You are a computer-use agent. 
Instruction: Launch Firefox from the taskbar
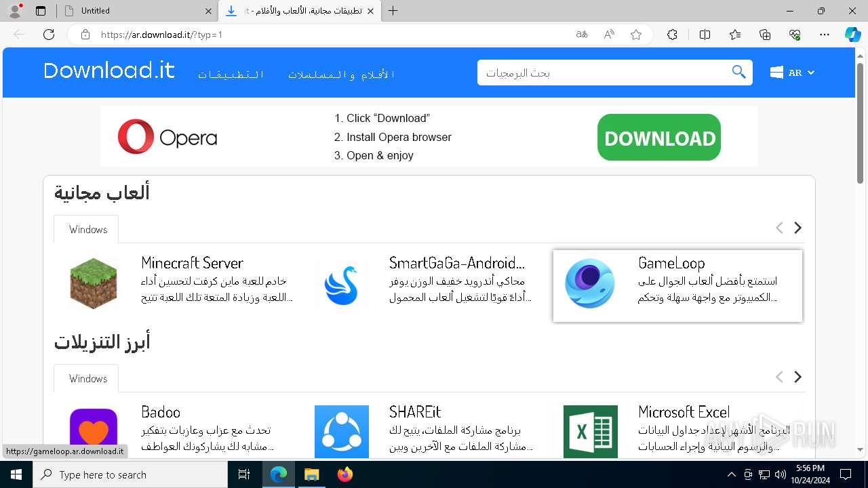click(x=345, y=474)
